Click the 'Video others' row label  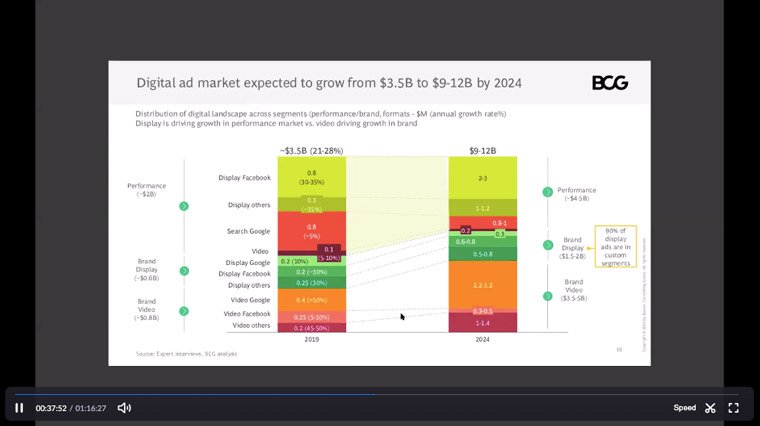[x=251, y=326]
